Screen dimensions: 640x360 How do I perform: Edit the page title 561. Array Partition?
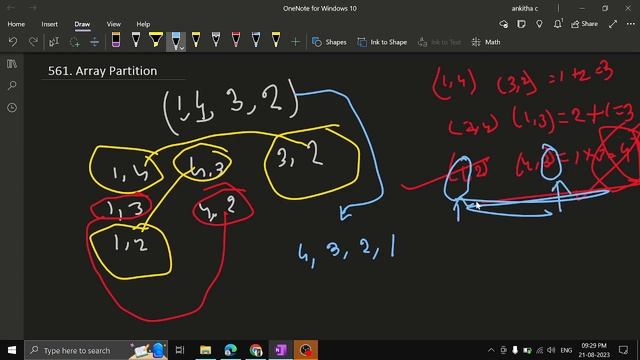102,71
